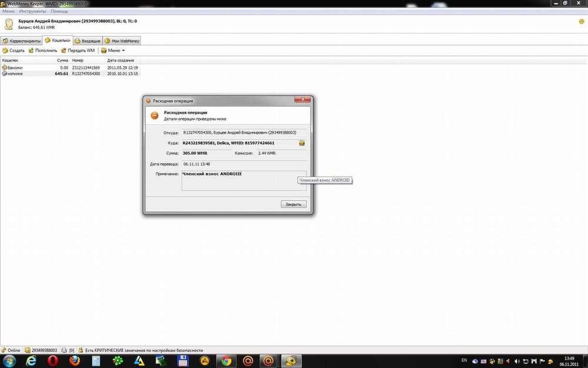Switch to the Корреспонденты tab

click(x=22, y=41)
